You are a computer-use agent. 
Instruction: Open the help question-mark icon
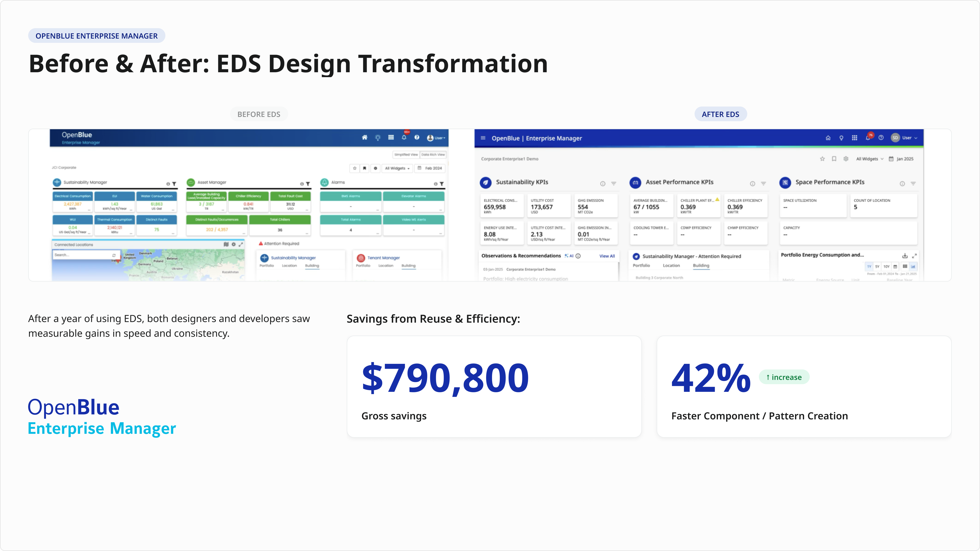pyautogui.click(x=881, y=138)
